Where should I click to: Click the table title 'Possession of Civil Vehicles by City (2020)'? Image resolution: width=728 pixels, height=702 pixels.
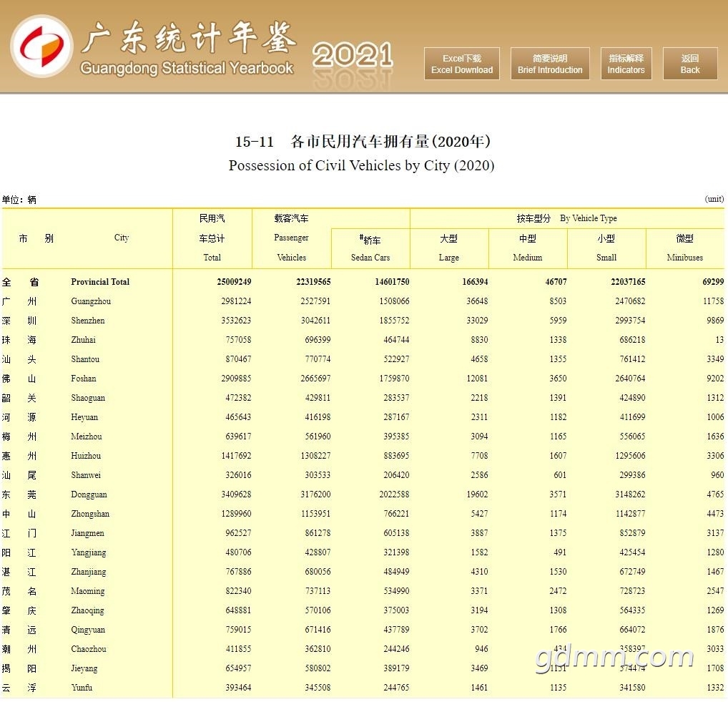[361, 165]
